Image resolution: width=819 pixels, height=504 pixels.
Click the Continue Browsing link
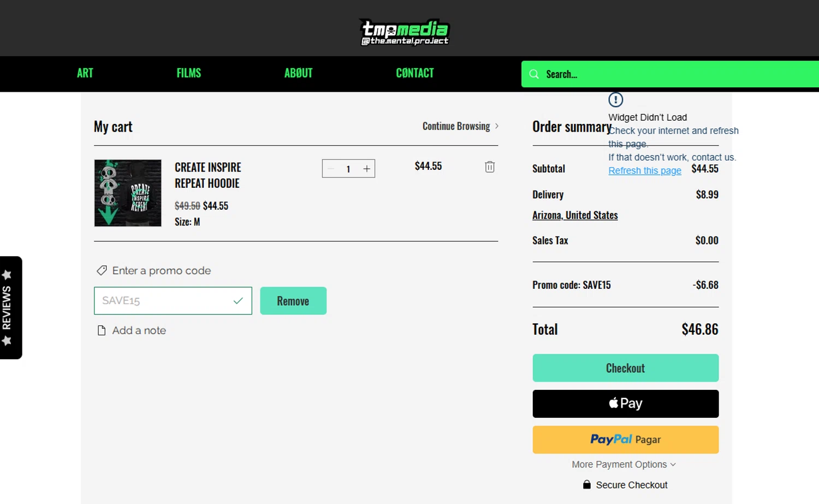click(x=456, y=126)
